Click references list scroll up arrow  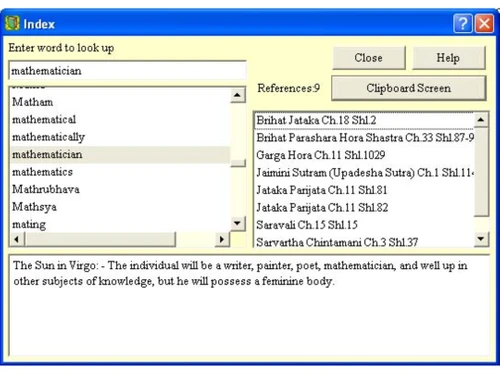click(x=481, y=120)
